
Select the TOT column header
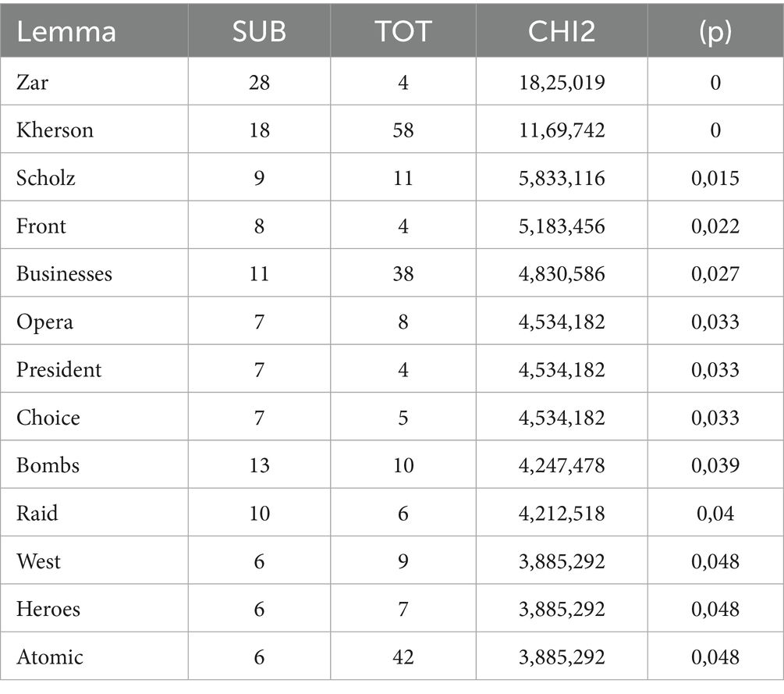(403, 30)
